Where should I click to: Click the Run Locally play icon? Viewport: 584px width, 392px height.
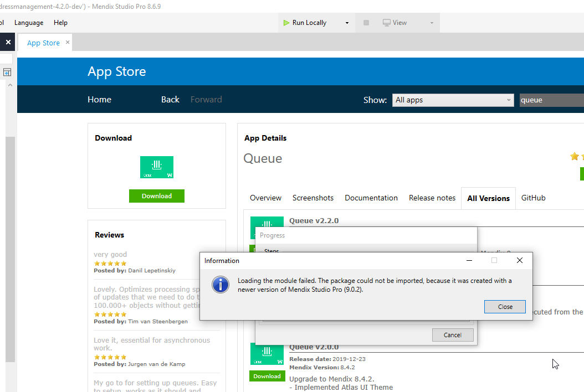[x=287, y=22]
